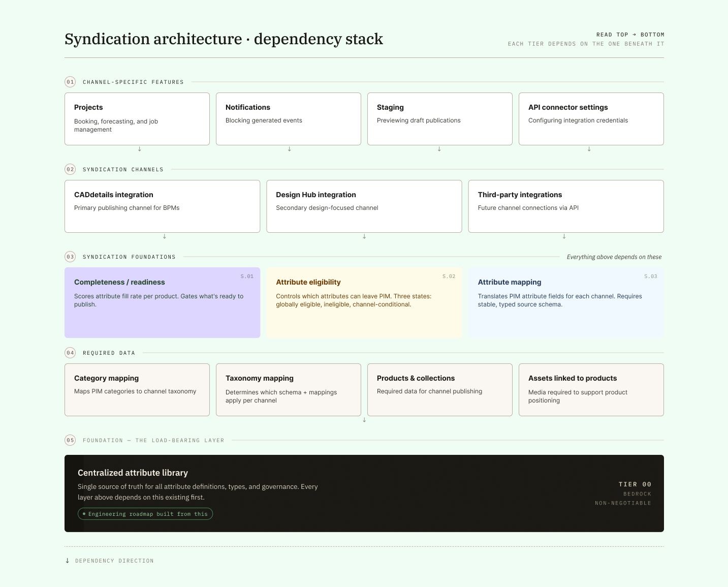Open the Taxonomy mapping card
728x587 pixels.
pos(288,390)
